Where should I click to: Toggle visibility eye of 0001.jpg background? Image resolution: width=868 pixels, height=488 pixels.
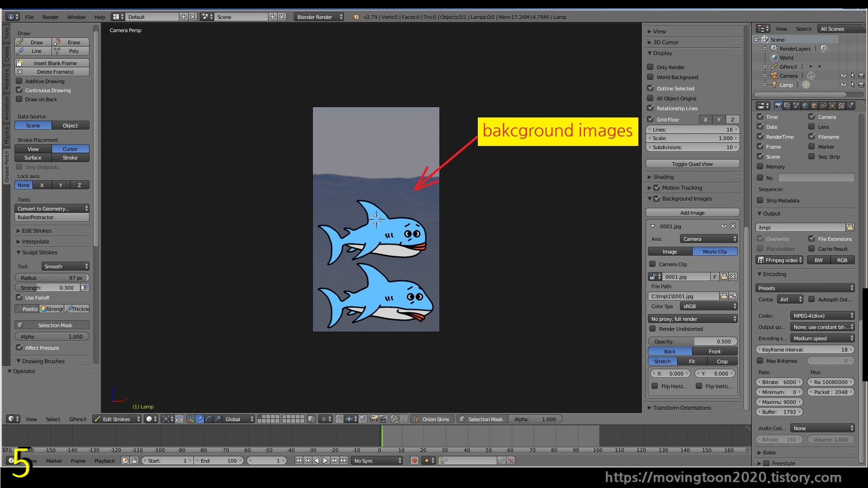tap(723, 226)
